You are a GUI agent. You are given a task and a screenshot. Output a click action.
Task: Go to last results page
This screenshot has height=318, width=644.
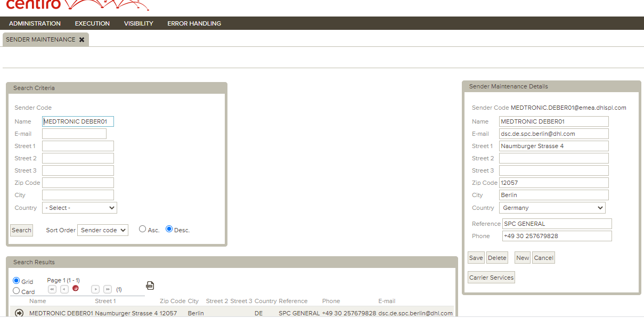pyautogui.click(x=108, y=289)
